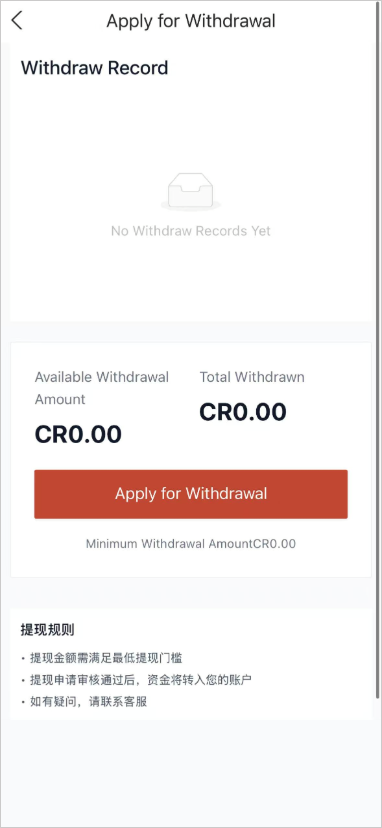
Task: Click the Minimum Withdrawal Amount note
Action: pos(191,543)
